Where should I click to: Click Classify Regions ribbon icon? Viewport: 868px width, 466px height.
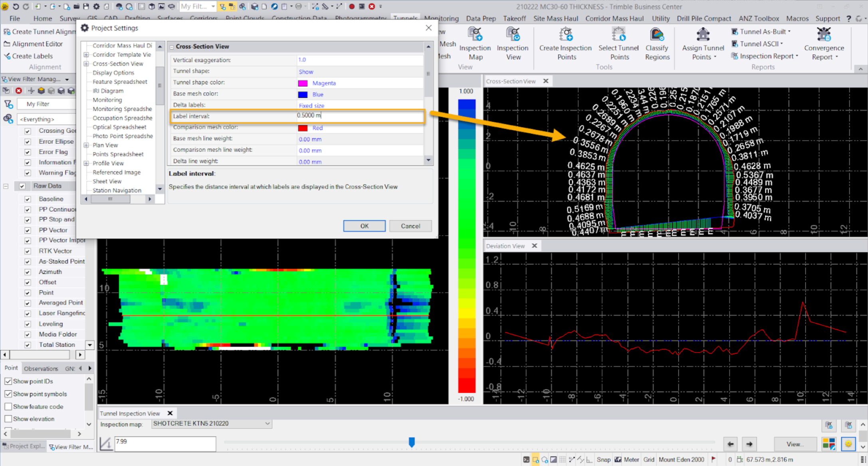coord(657,44)
